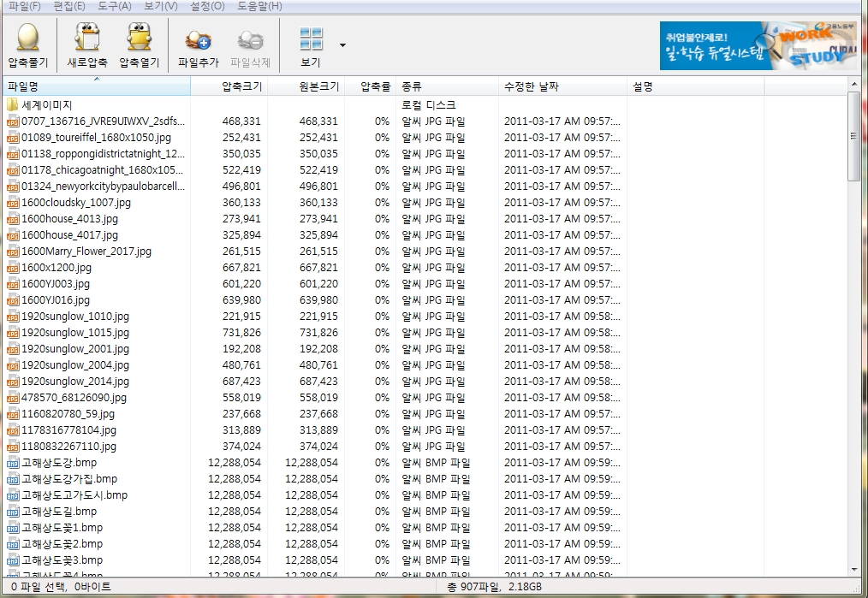Open the 도구(A) menu
Viewport: 868px width, 598px height.
[114, 6]
